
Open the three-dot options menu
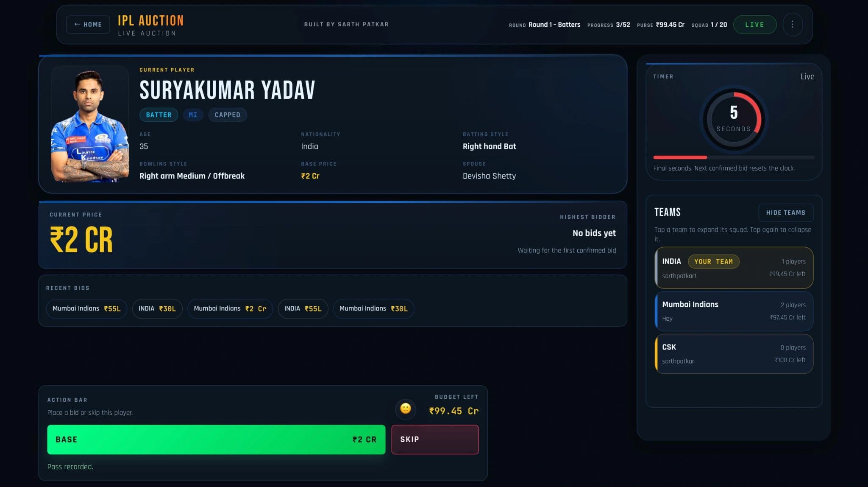pos(792,24)
